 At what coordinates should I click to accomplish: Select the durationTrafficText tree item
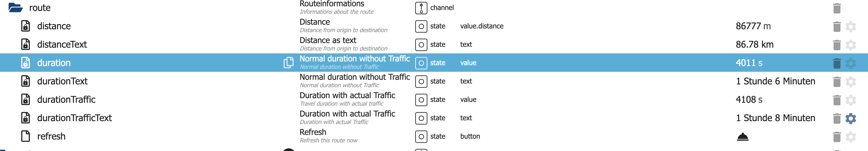(x=74, y=118)
